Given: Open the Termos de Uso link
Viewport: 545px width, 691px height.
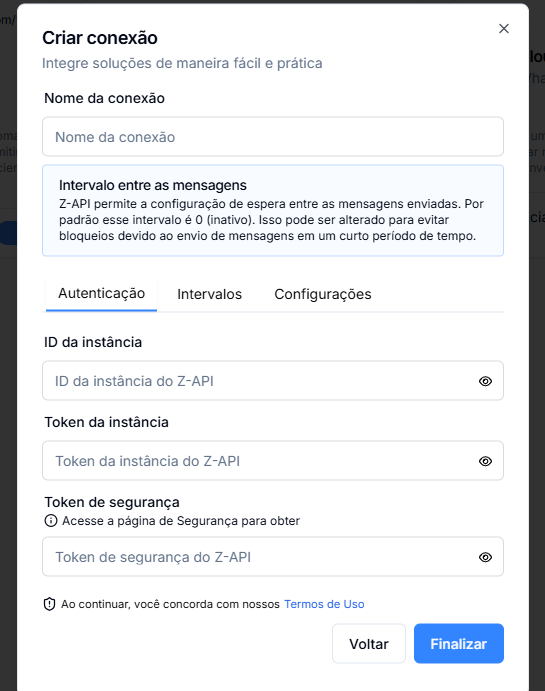Looking at the screenshot, I should (324, 604).
